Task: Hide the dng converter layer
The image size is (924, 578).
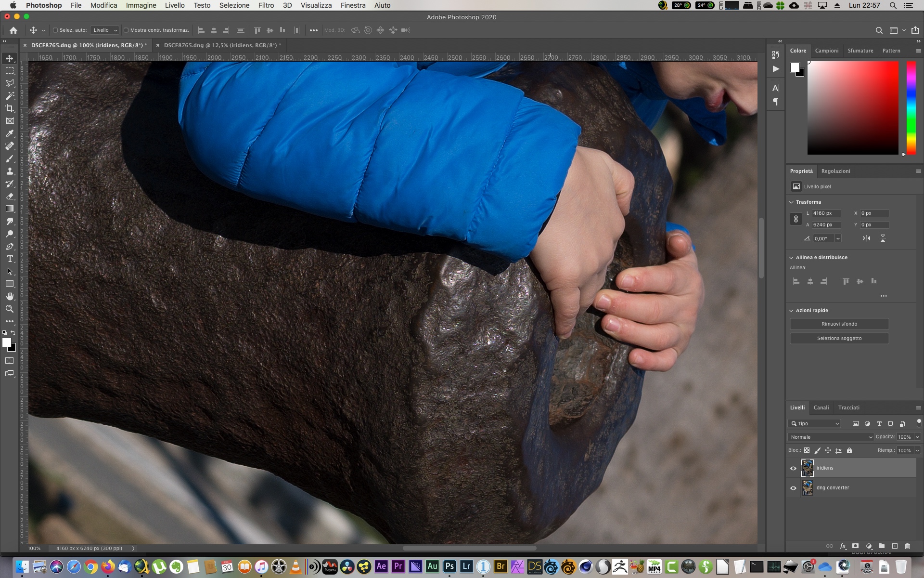Action: [x=793, y=488]
